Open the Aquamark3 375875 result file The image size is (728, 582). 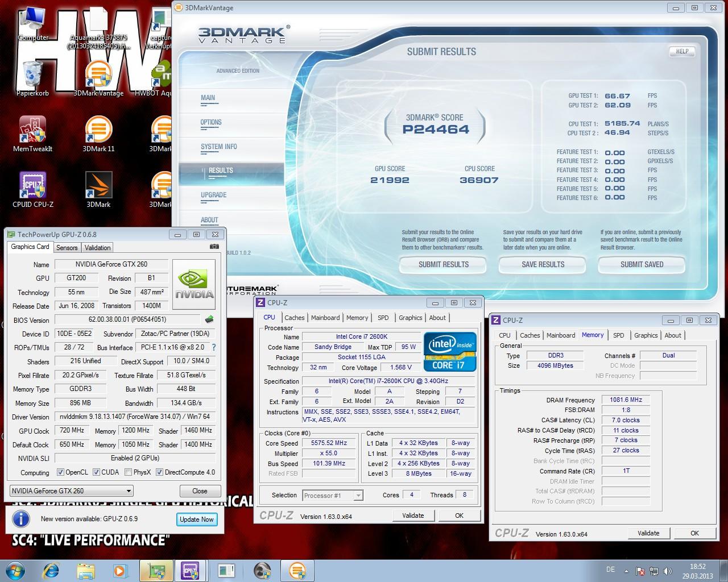coord(98,28)
